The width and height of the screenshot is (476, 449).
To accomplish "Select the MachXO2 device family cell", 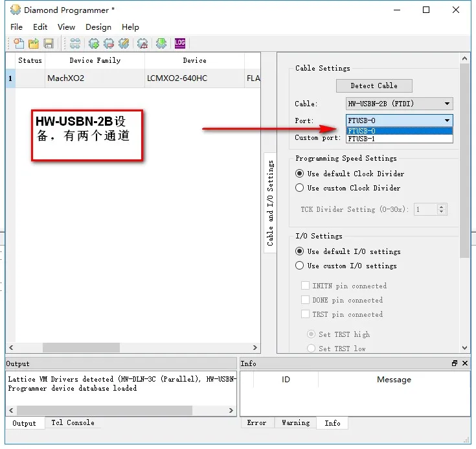I will click(65, 79).
